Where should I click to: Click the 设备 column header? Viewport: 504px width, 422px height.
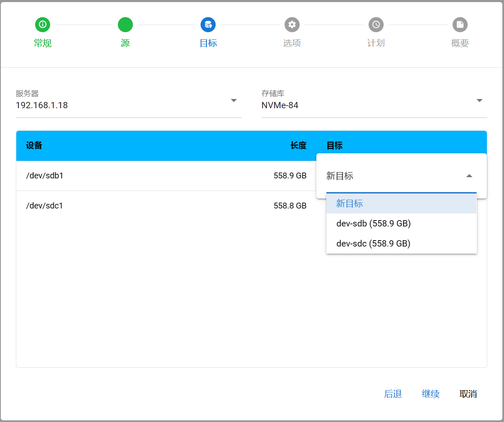pyautogui.click(x=34, y=145)
